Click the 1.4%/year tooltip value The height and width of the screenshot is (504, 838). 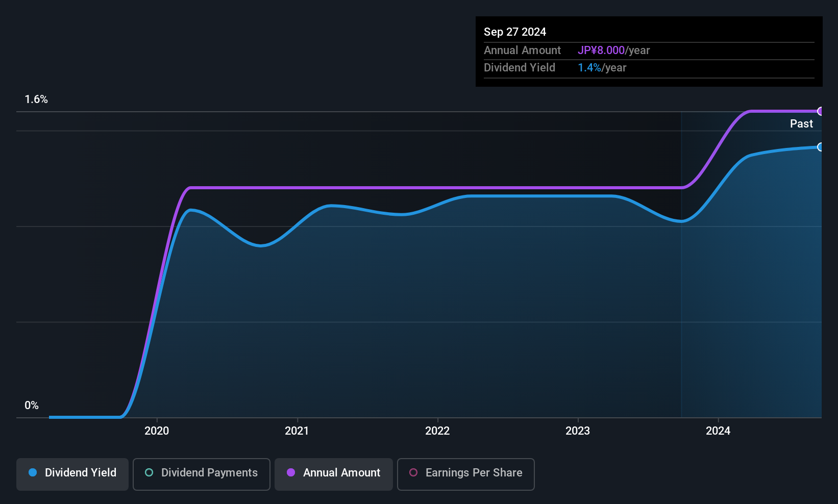pyautogui.click(x=602, y=68)
